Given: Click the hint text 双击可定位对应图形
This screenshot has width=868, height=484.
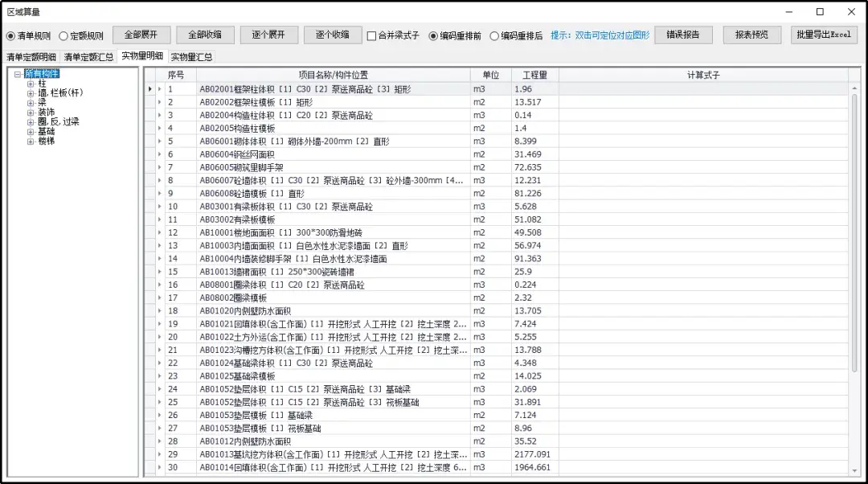Looking at the screenshot, I should [612, 35].
